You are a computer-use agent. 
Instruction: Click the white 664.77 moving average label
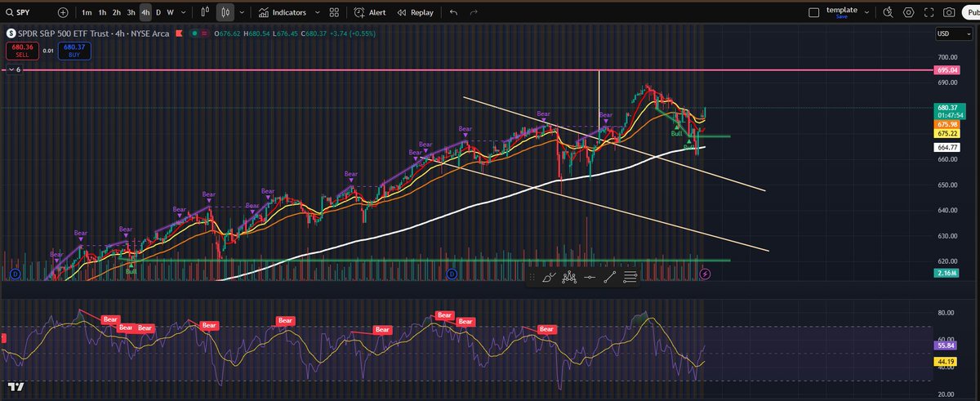coord(947,147)
